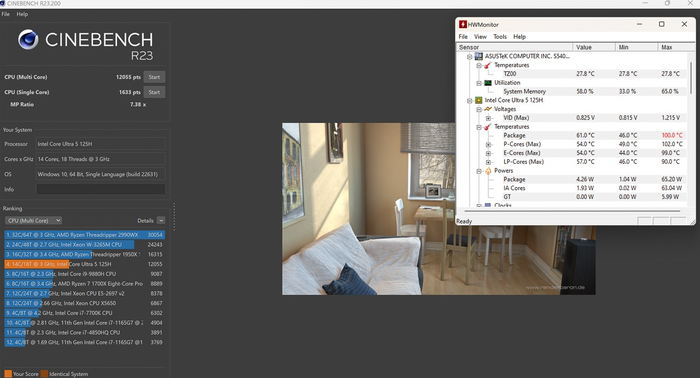
Task: Open Cinebench Help menu
Action: pyautogui.click(x=22, y=14)
